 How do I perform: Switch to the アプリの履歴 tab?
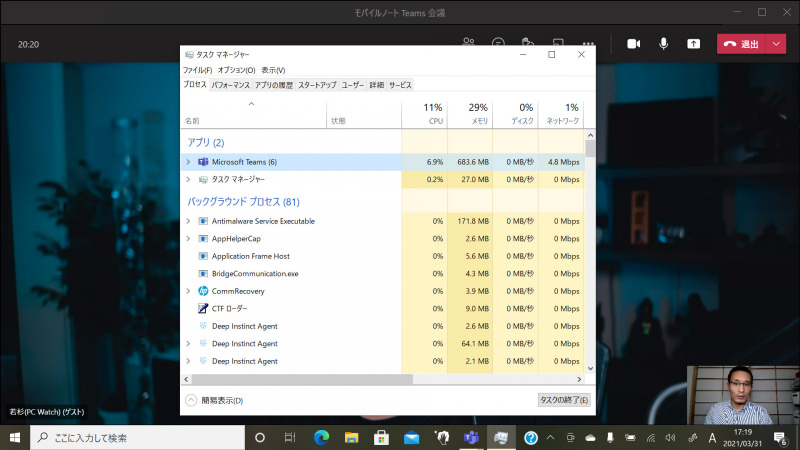tap(274, 85)
